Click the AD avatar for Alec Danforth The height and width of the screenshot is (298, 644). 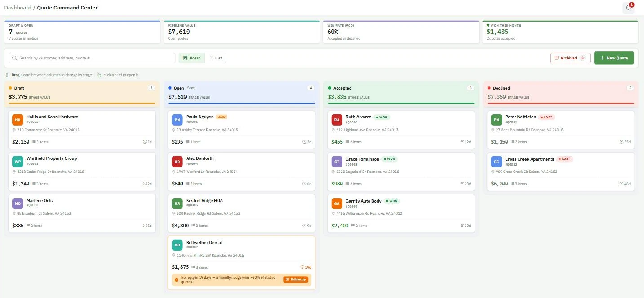coord(178,162)
